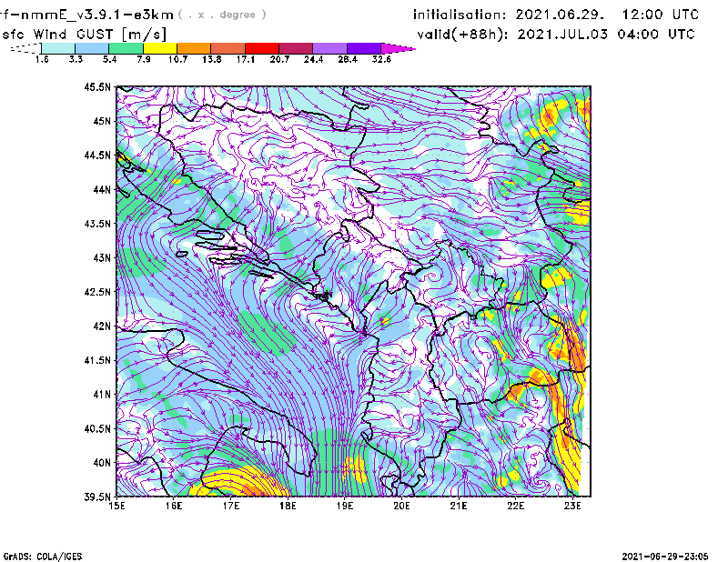Click the crimson 20.7–24.4 legend swatch
728x562 pixels.
297,48
